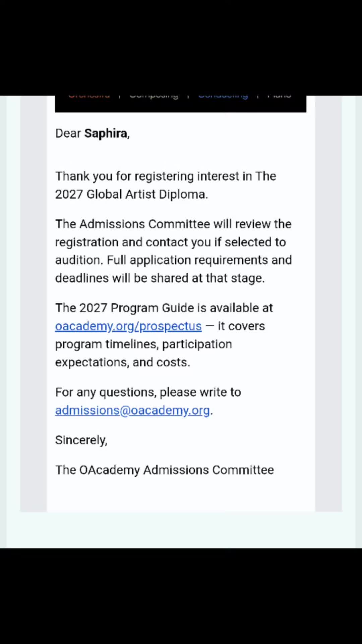Select the partially visible Piano header item
Screen dimensions: 362x644
coord(279,97)
